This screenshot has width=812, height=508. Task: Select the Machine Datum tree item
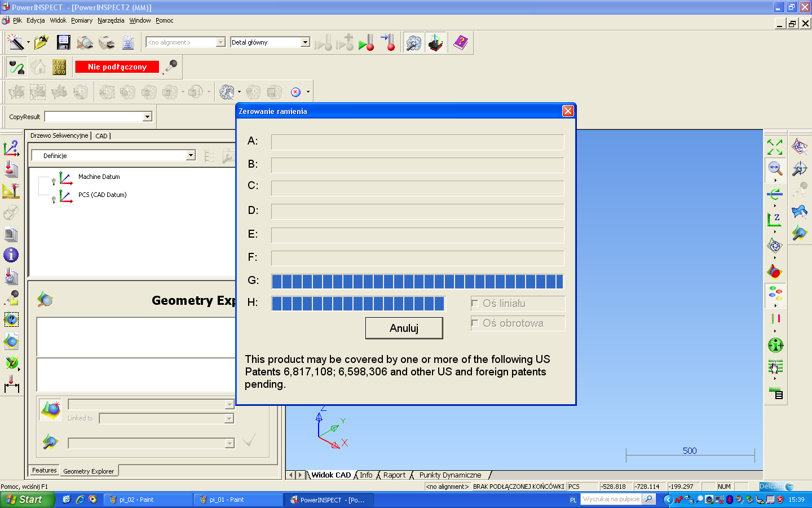click(x=99, y=177)
